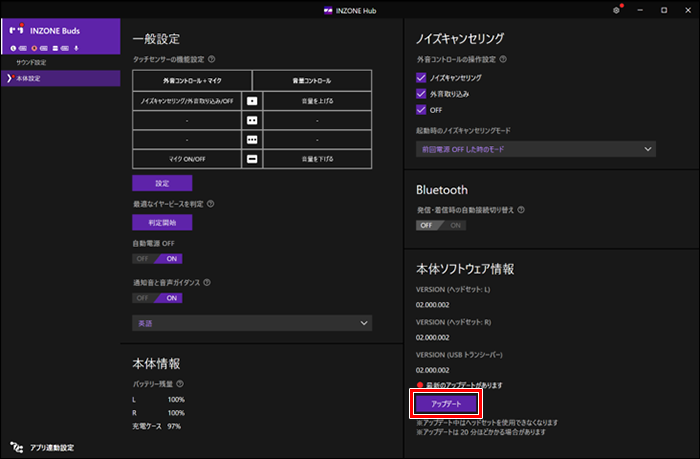Click the アプリ連動設定 icon at bottom left
700x459 pixels.
tap(17, 447)
